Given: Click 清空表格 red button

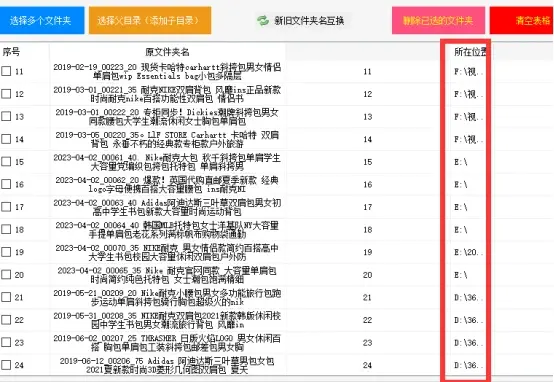Looking at the screenshot, I should click(x=522, y=20).
